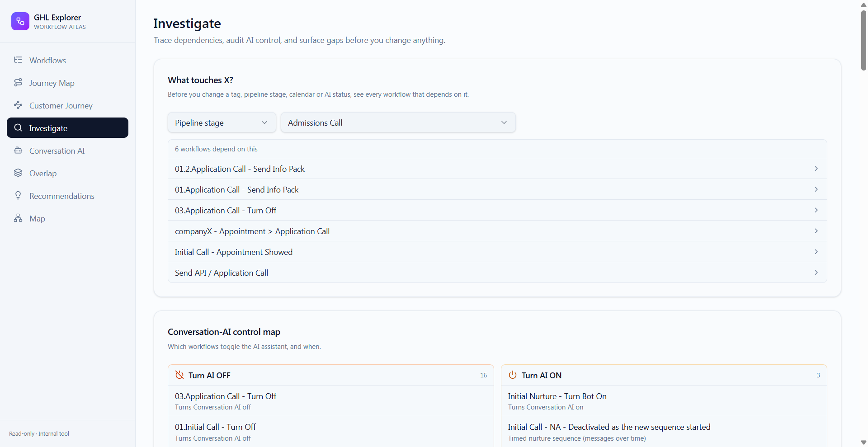Viewport: 868px width, 447px height.
Task: Expand Send API / Application Call chevron
Action: coord(816,273)
